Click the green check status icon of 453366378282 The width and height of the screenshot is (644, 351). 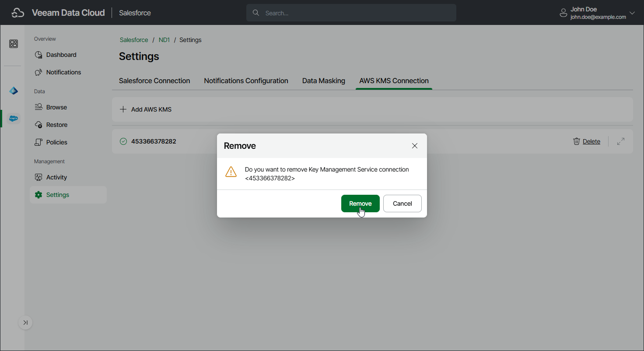123,141
